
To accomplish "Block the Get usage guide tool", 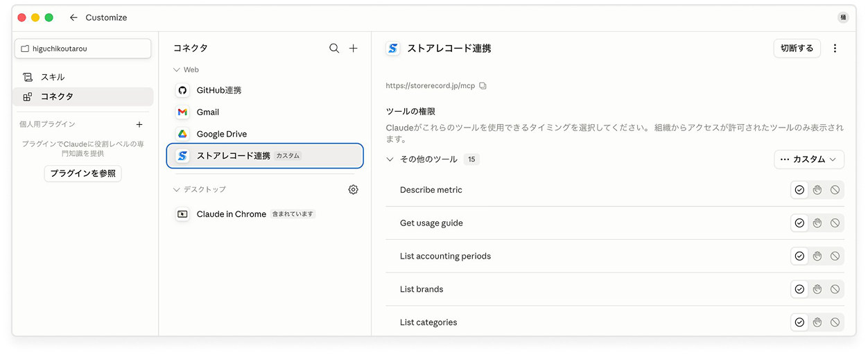I will click(835, 223).
